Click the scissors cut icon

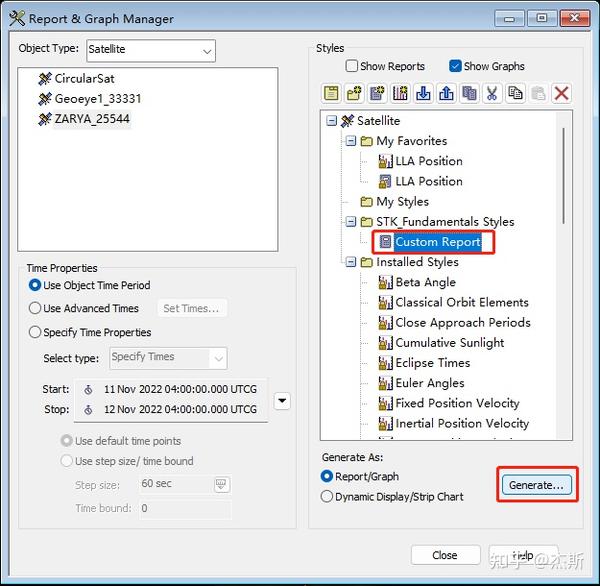(x=492, y=93)
